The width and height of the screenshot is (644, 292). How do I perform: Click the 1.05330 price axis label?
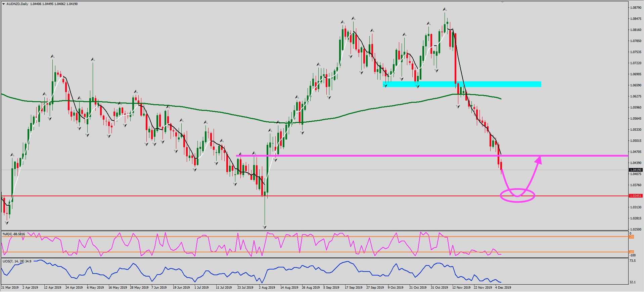click(x=636, y=129)
